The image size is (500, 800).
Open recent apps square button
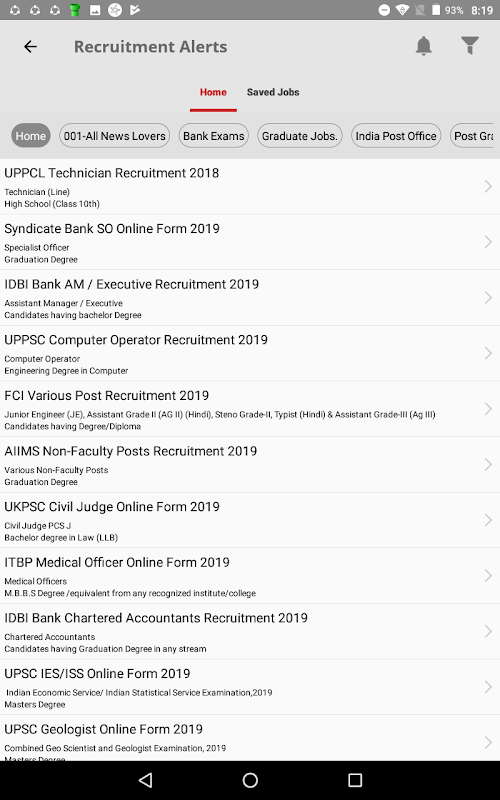click(355, 780)
